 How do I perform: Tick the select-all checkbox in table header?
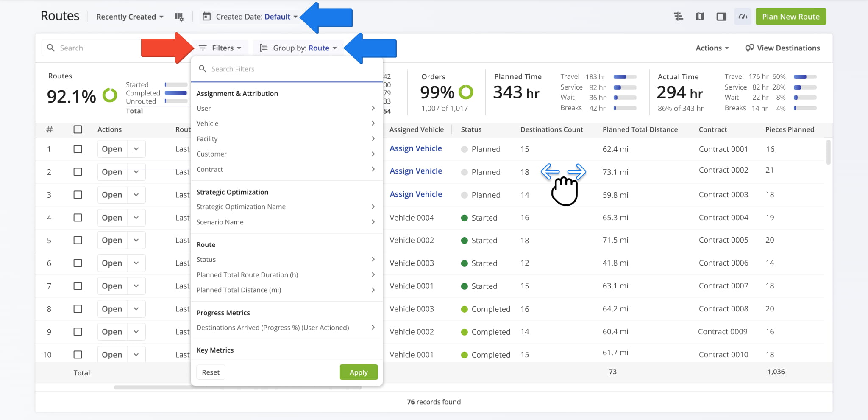[78, 129]
